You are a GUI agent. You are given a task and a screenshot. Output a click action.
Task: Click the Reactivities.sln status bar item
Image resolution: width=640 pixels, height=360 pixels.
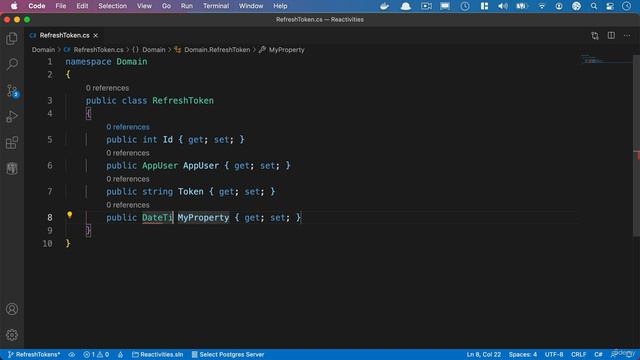click(158, 354)
